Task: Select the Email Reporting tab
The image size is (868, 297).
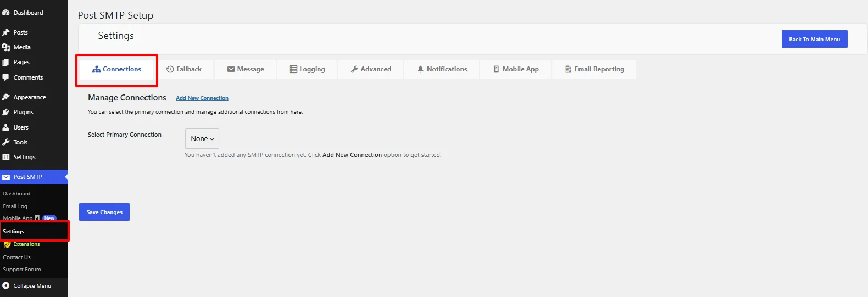Action: pos(594,69)
